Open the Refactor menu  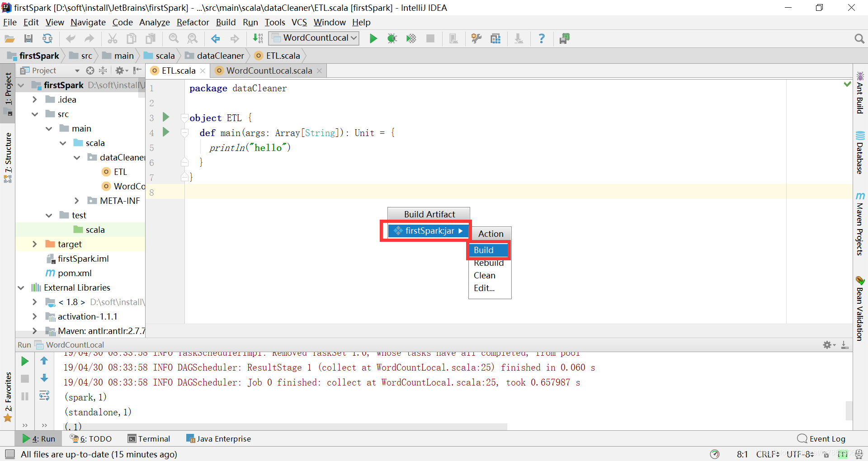(193, 22)
